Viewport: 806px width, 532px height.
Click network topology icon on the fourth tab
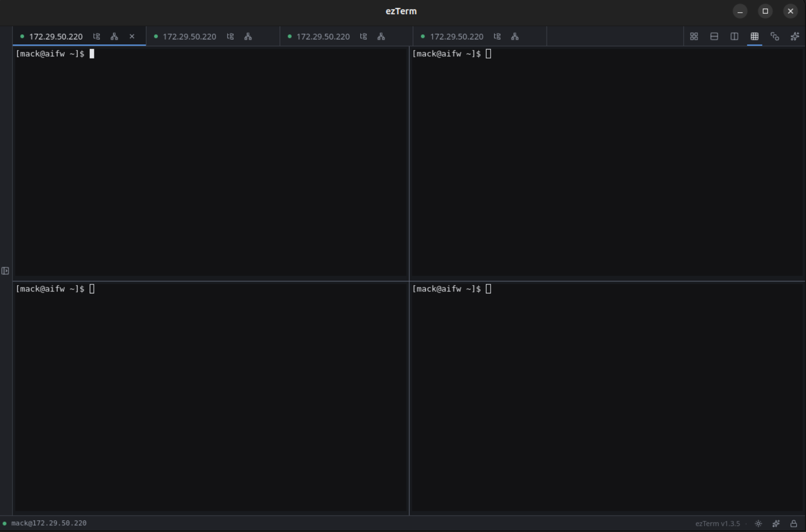click(515, 36)
